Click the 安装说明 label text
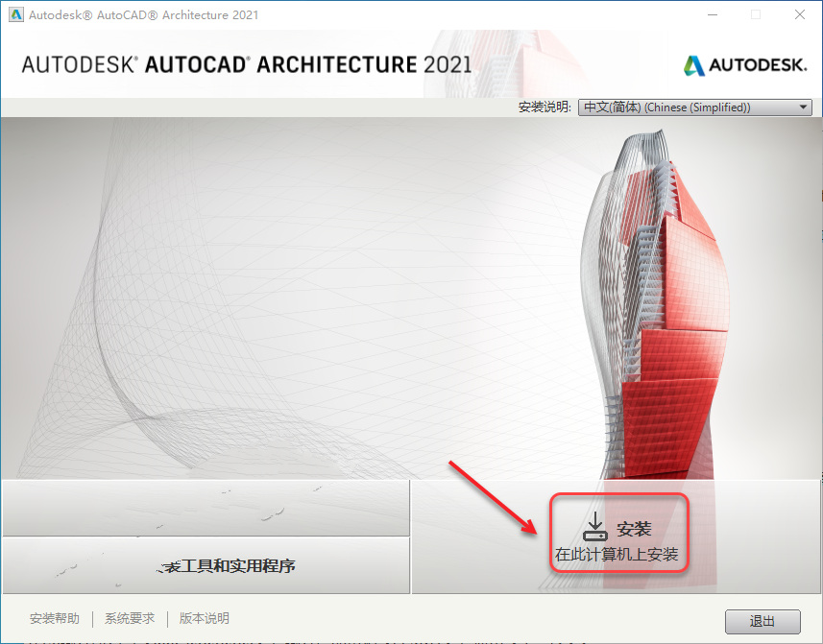The height and width of the screenshot is (644, 823). click(x=545, y=107)
